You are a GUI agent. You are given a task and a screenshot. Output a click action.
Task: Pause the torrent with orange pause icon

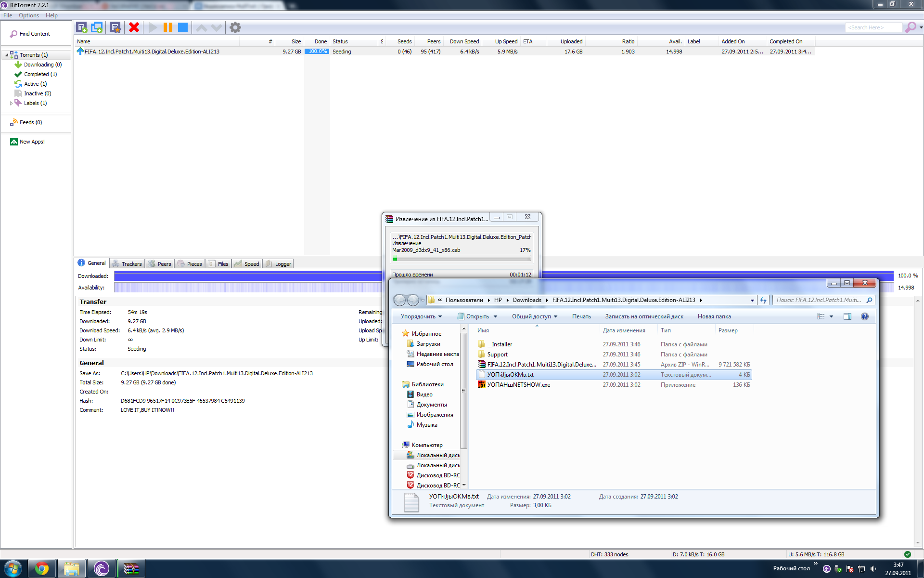pos(167,27)
